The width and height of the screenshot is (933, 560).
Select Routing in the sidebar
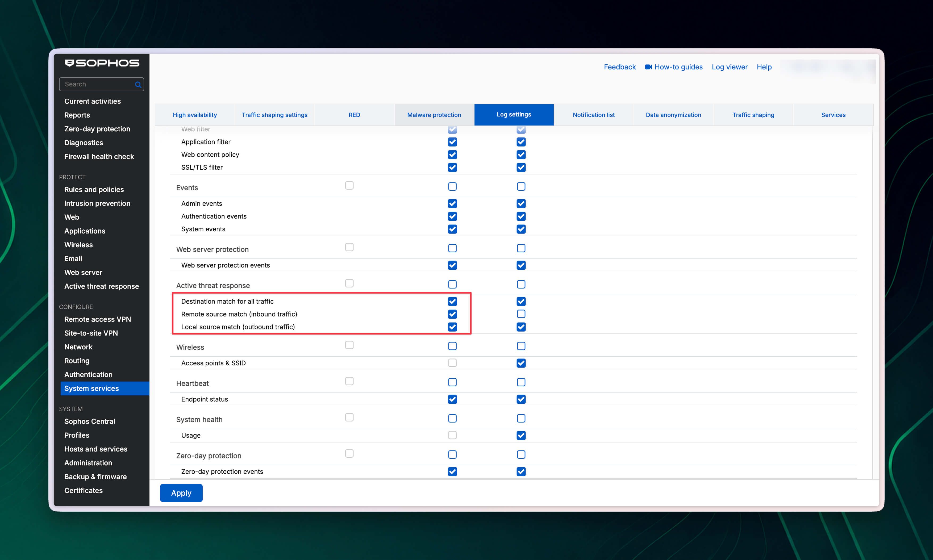(x=77, y=361)
